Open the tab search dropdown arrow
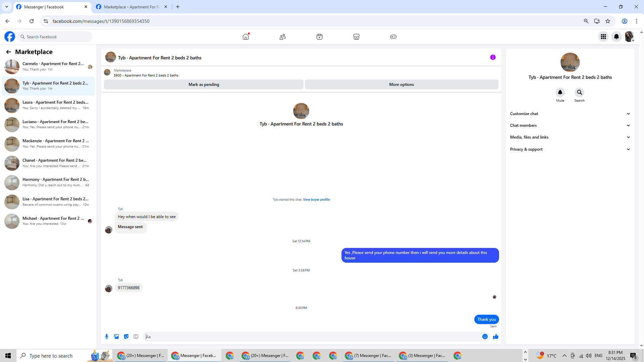Viewport: 644px width, 362px height. [7, 7]
